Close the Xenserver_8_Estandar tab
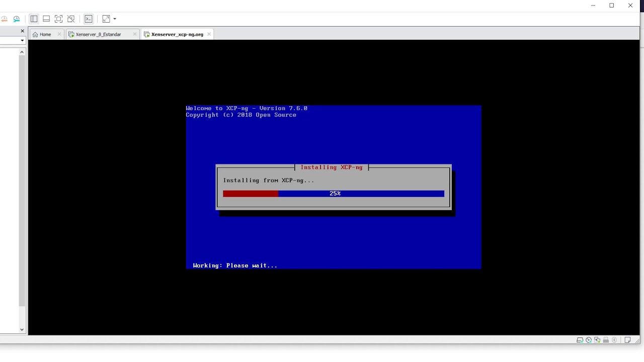 tap(134, 34)
